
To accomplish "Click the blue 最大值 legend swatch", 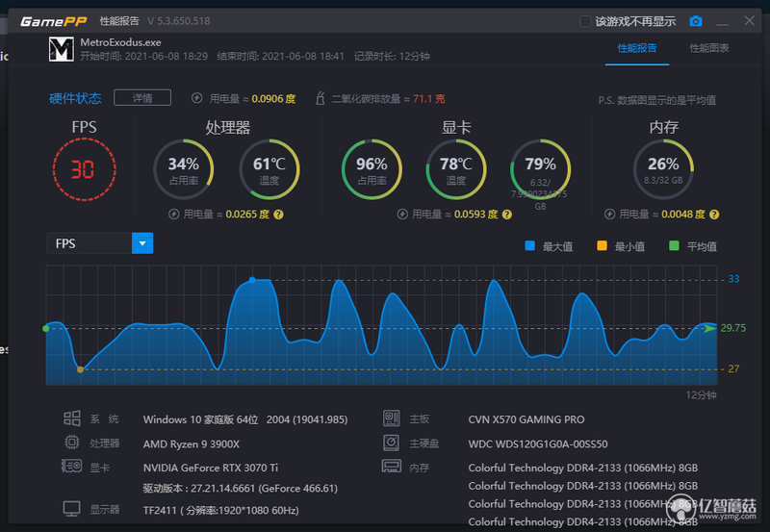I will pyautogui.click(x=530, y=246).
